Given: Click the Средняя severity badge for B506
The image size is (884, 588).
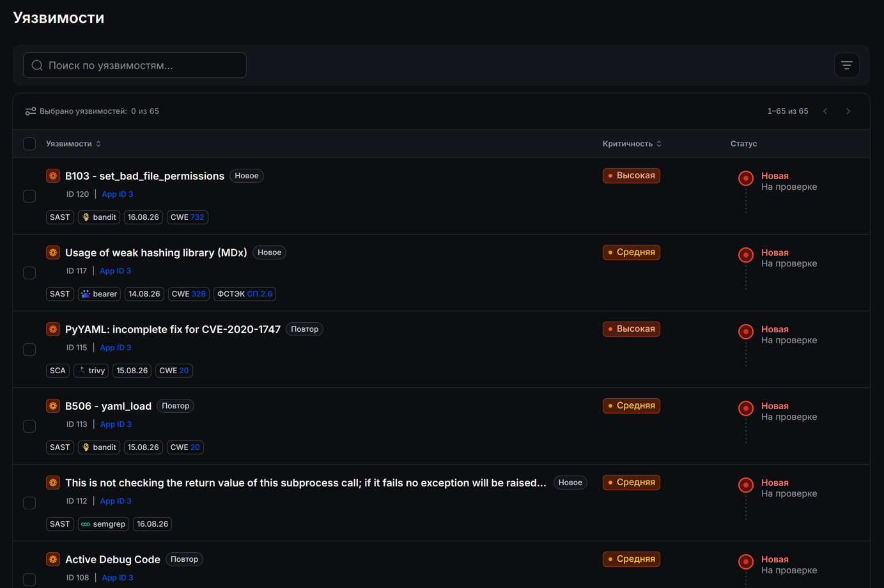Looking at the screenshot, I should click(632, 406).
